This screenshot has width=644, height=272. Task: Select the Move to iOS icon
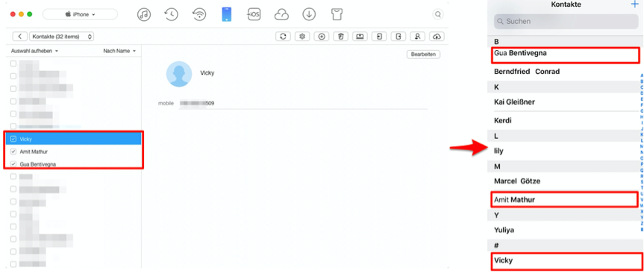click(254, 15)
